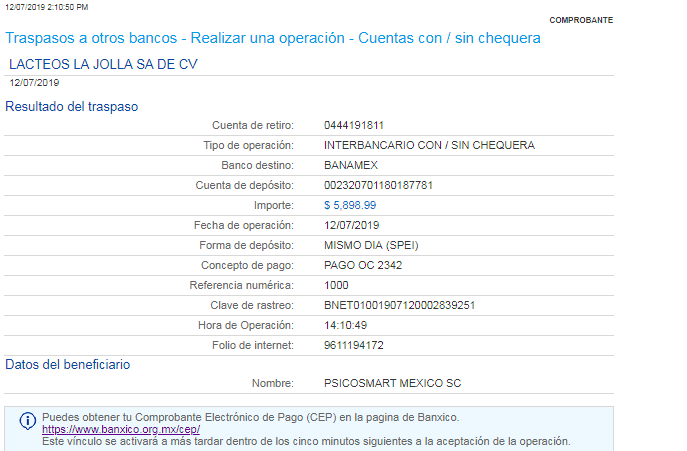
Task: Click the 'Cuenta de depósito:' label
Action: click(244, 185)
